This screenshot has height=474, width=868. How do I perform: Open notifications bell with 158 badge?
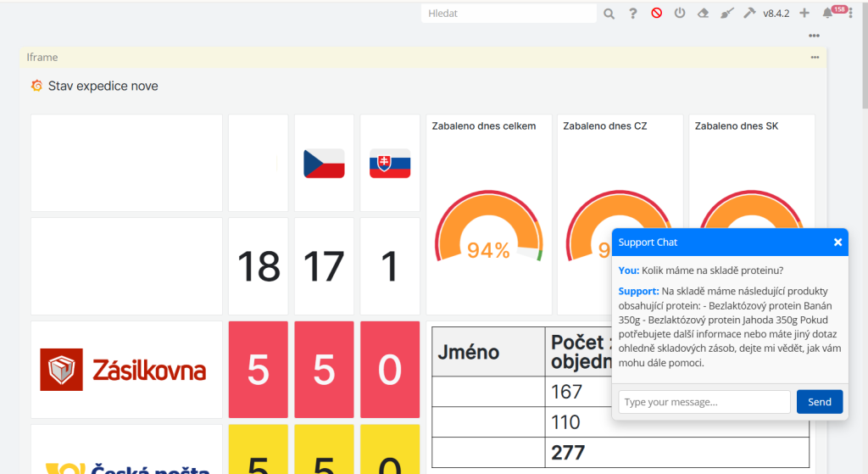coord(828,14)
